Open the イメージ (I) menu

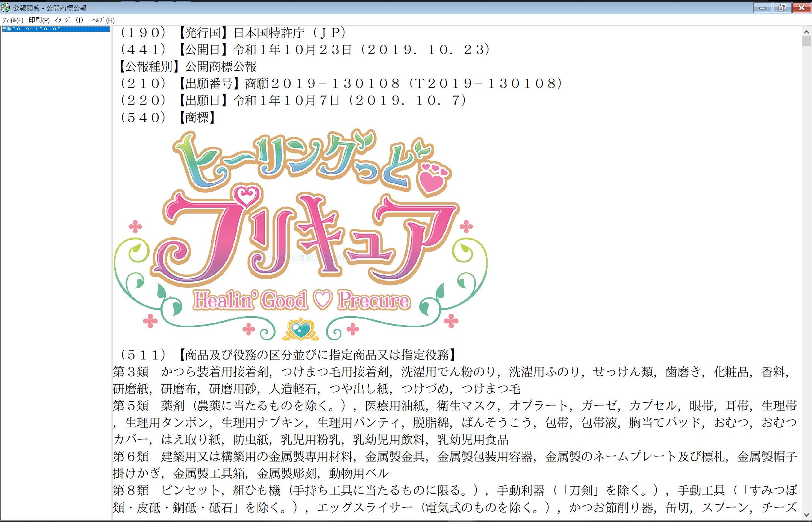click(x=69, y=20)
